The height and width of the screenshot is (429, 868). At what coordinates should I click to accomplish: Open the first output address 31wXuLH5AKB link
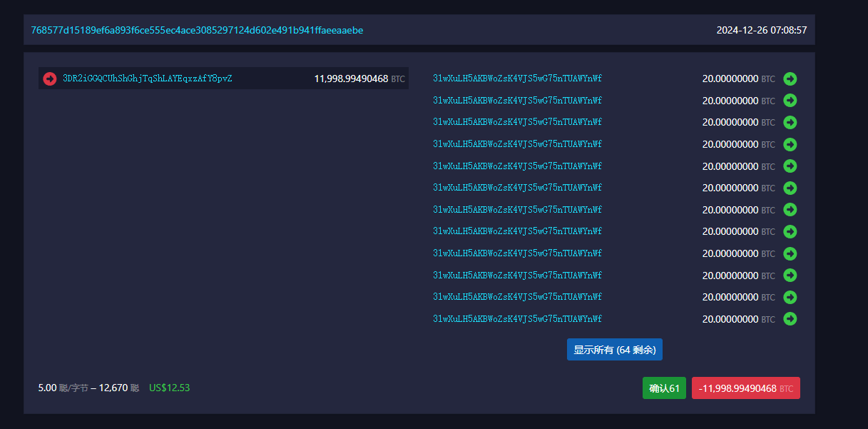click(x=517, y=79)
